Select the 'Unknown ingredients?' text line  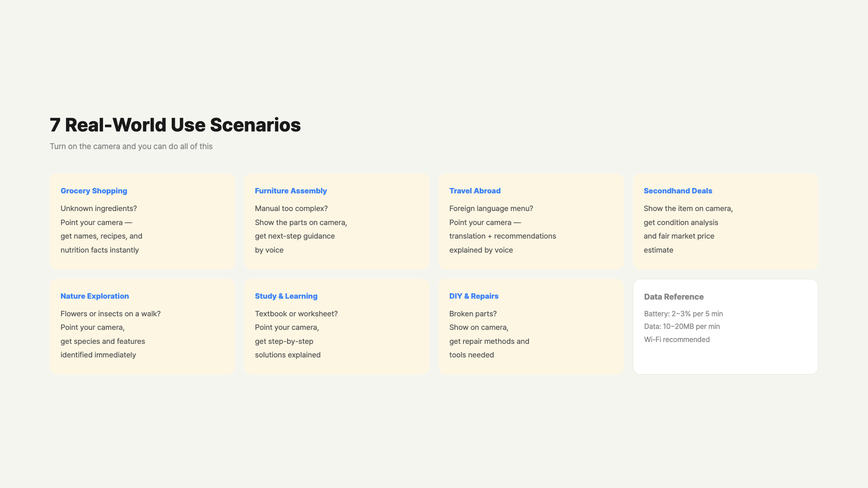[x=99, y=208]
